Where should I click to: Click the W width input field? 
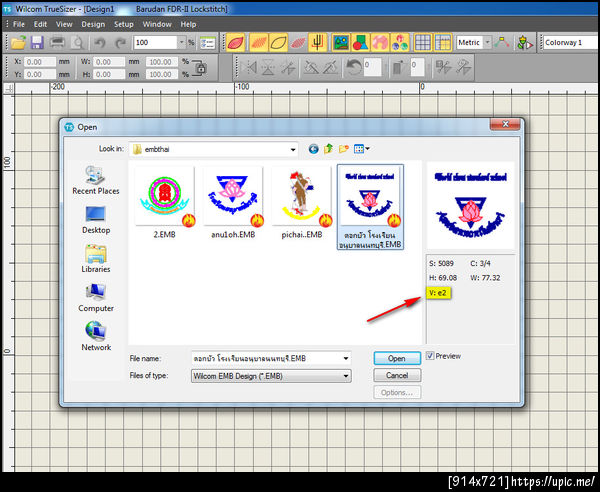(109, 62)
